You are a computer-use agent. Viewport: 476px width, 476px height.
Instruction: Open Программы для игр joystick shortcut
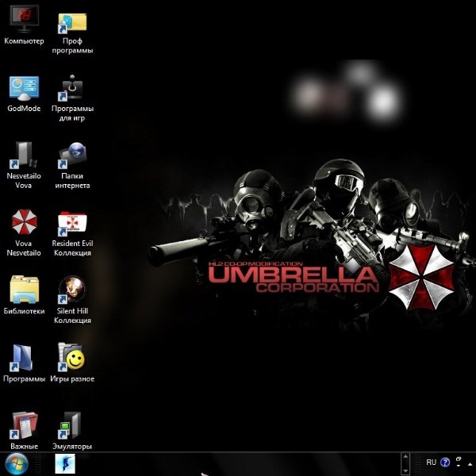(72, 98)
